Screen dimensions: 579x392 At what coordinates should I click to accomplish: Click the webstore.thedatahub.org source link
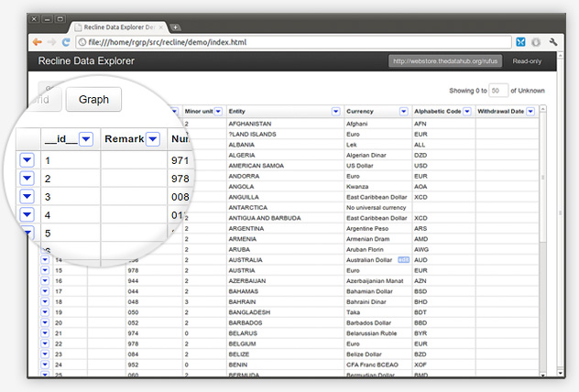click(445, 61)
